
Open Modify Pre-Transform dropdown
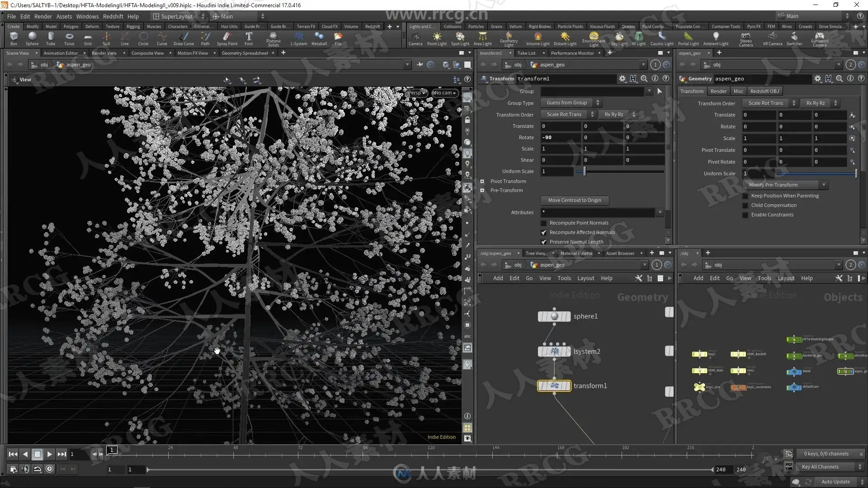pos(786,185)
